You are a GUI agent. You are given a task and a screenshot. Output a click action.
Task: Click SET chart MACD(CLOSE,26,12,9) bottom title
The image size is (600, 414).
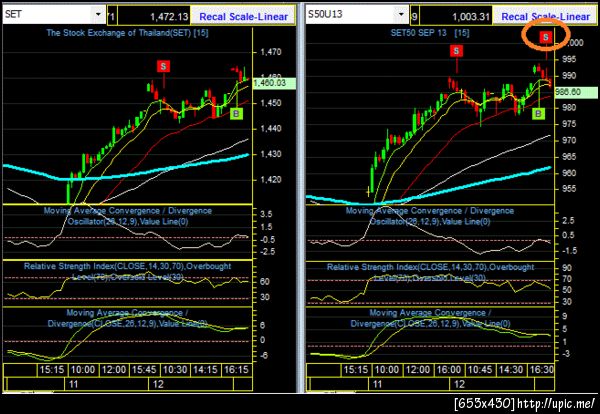[127, 318]
